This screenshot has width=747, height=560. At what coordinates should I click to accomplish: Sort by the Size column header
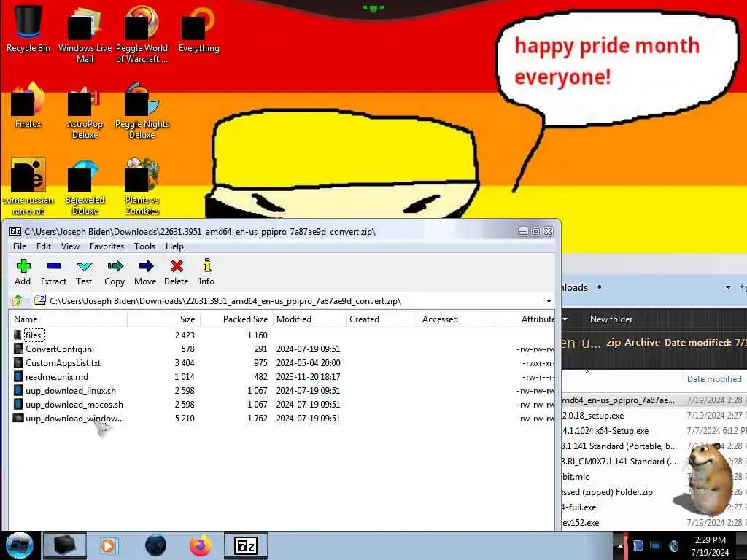pyautogui.click(x=164, y=319)
